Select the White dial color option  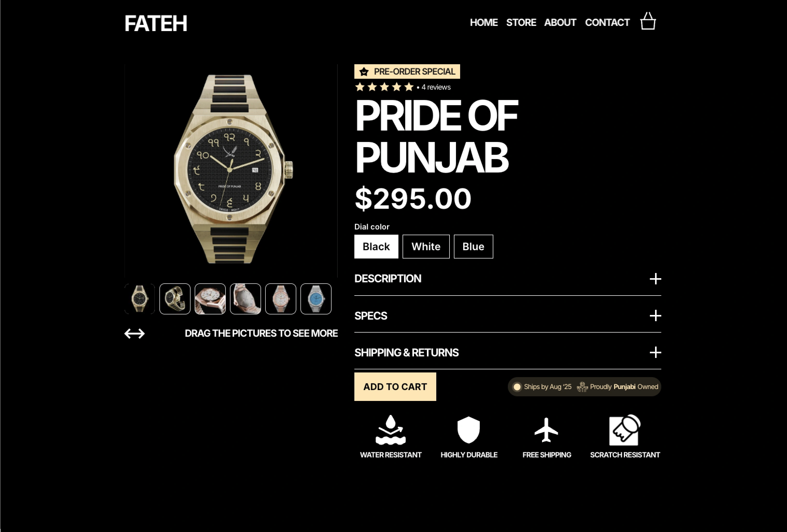(x=426, y=246)
